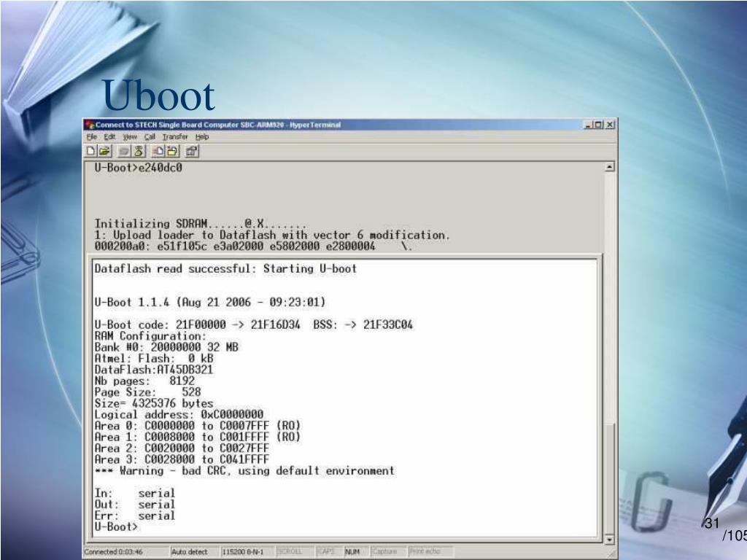Viewport: 747px width, 560px height.
Task: Open the Transfer menu
Action: 175,136
